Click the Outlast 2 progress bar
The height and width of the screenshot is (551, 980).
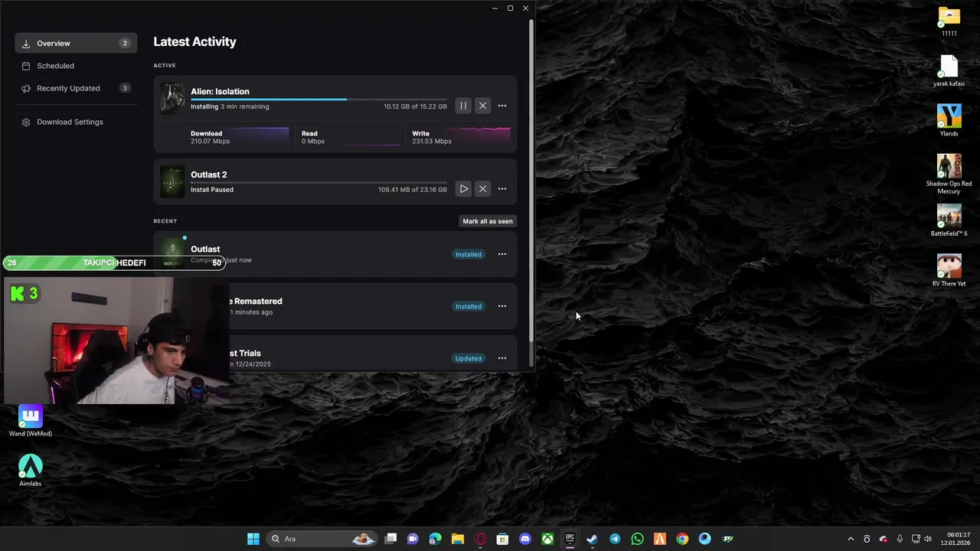coord(318,183)
